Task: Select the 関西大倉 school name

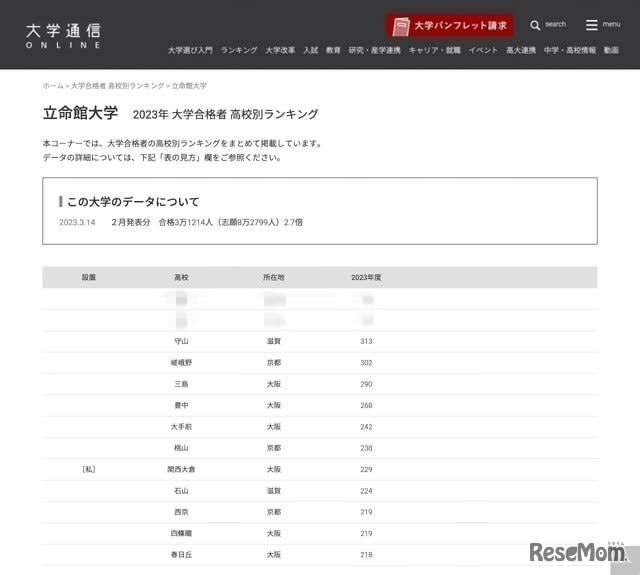Action: click(x=181, y=469)
